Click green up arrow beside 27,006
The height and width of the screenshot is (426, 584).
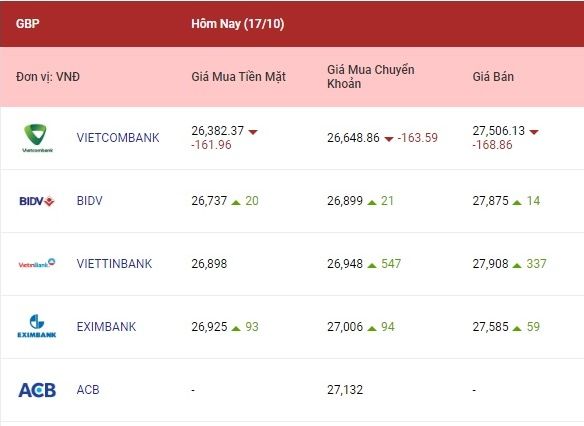tap(372, 328)
